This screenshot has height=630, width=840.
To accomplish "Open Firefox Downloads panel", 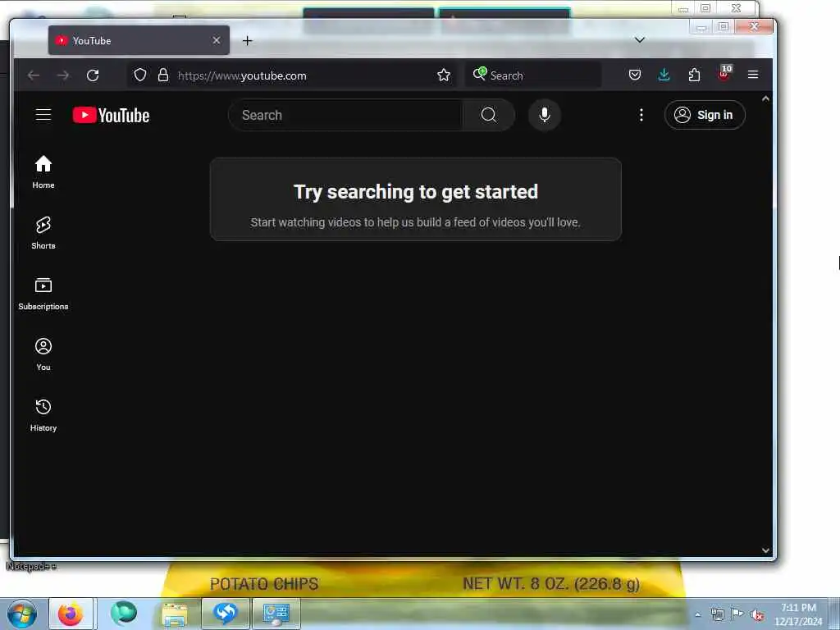I will (664, 75).
